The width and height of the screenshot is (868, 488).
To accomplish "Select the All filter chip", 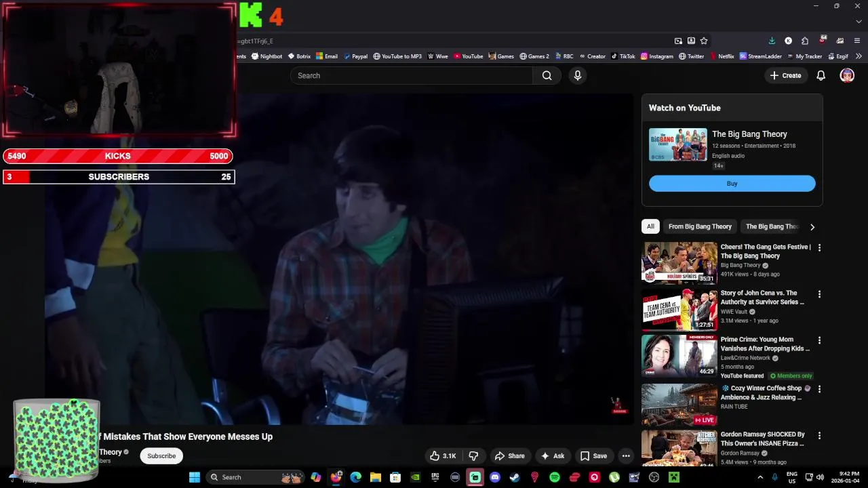I will pos(650,226).
